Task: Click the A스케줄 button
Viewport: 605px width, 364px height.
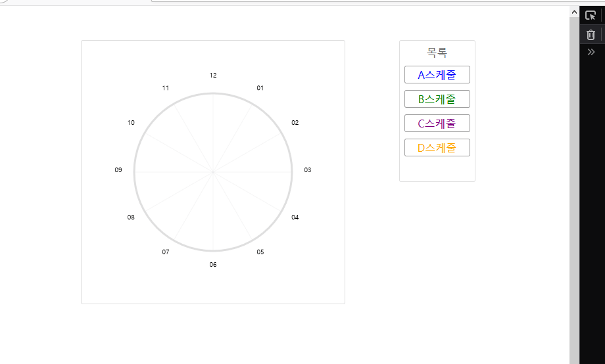Action: coord(437,74)
